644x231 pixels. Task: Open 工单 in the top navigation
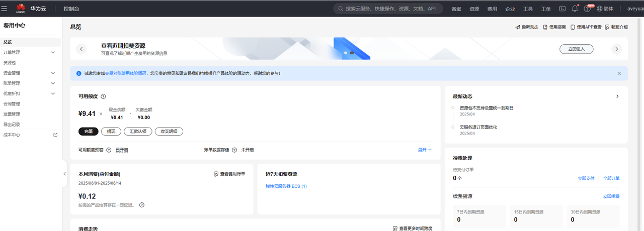click(x=546, y=9)
